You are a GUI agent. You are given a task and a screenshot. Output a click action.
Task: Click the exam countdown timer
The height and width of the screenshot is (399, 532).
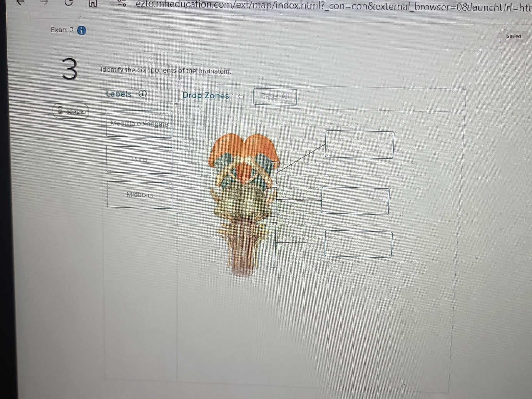[71, 112]
